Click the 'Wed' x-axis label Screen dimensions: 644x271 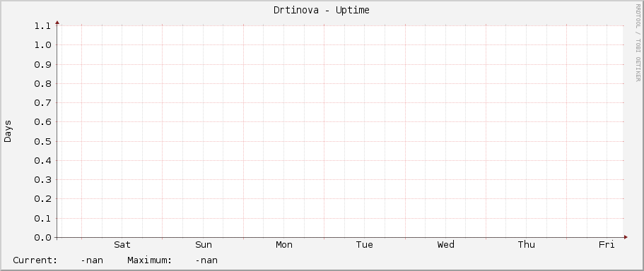coord(445,245)
